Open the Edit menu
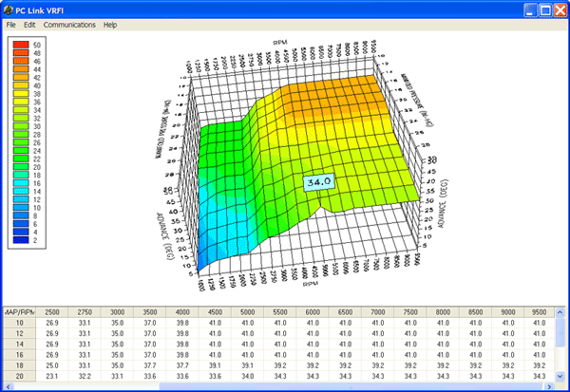Image resolution: width=570 pixels, height=392 pixels. [29, 25]
